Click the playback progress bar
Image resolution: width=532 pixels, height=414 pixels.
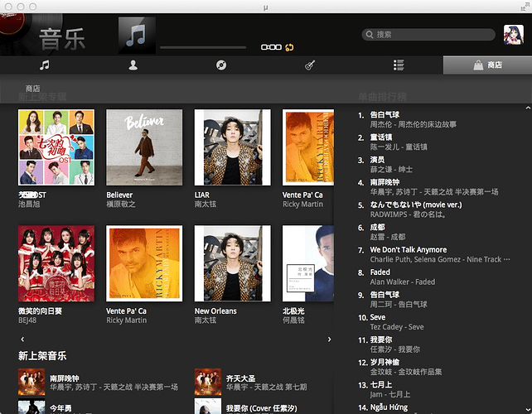point(203,47)
